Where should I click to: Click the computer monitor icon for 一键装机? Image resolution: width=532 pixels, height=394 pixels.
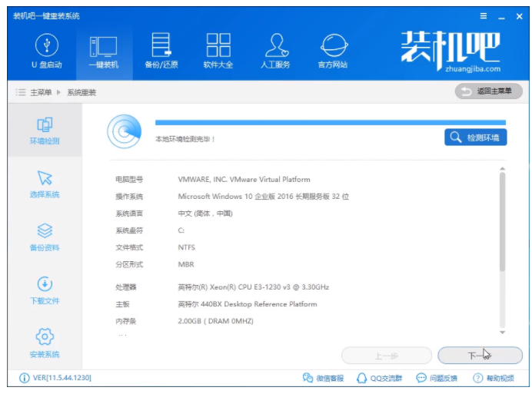pos(104,47)
